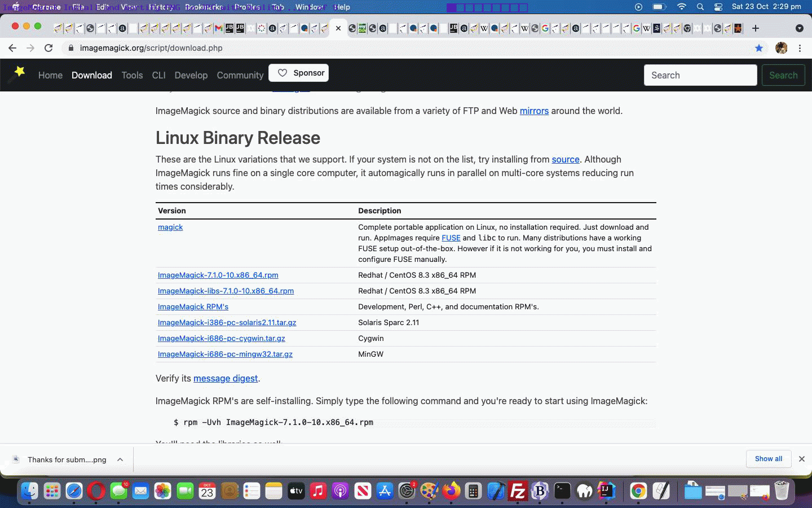Launch Safari from the dock
Image resolution: width=812 pixels, height=508 pixels.
[74, 491]
